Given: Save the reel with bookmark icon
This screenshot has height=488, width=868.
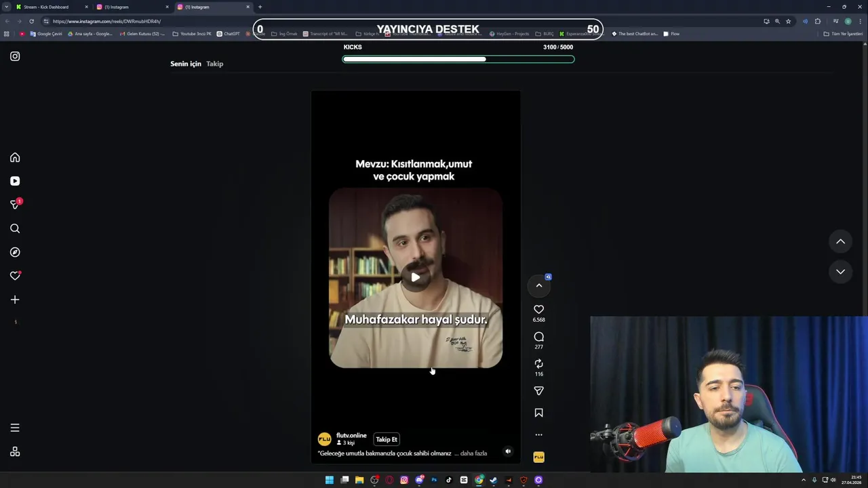Looking at the screenshot, I should click(538, 413).
